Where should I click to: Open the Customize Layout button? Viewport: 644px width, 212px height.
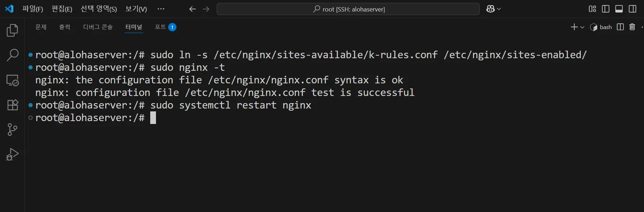[592, 9]
